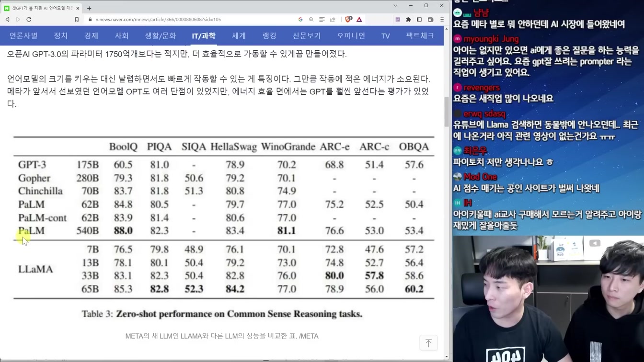Open the 언론사별 news menu

(23, 36)
